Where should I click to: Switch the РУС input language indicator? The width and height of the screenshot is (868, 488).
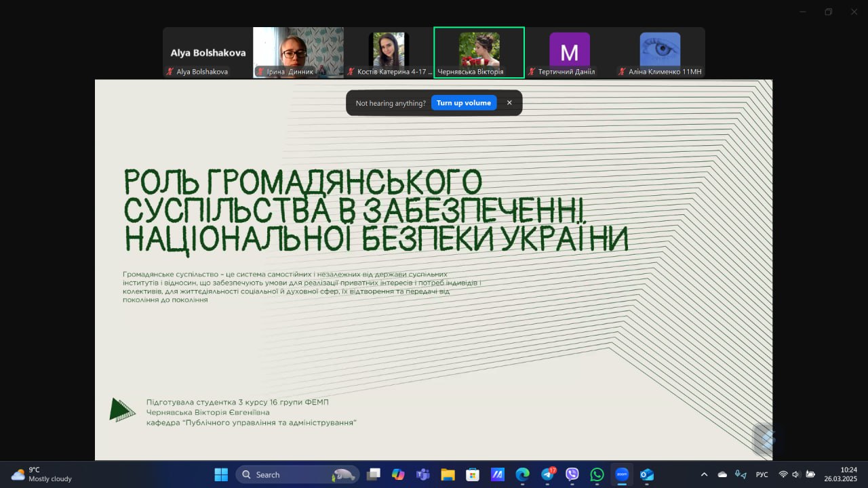pos(762,474)
